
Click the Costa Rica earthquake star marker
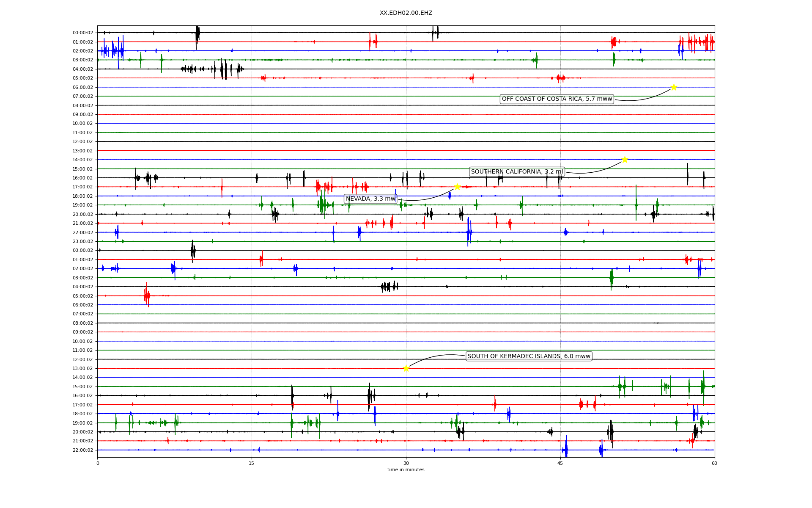coord(674,87)
